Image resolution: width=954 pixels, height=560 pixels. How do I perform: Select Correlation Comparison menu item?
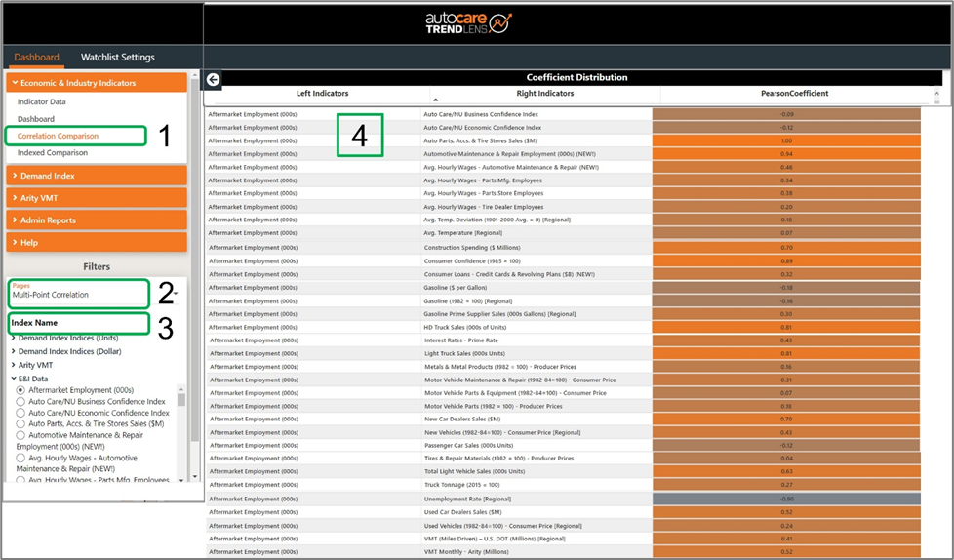pyautogui.click(x=58, y=136)
